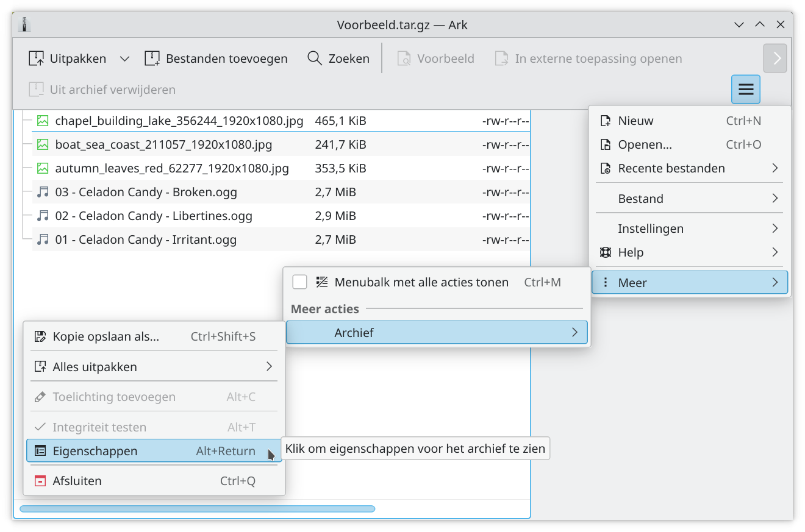This screenshot has width=805, height=532.
Task: Expand the Instellingen submenu arrow
Action: (775, 229)
